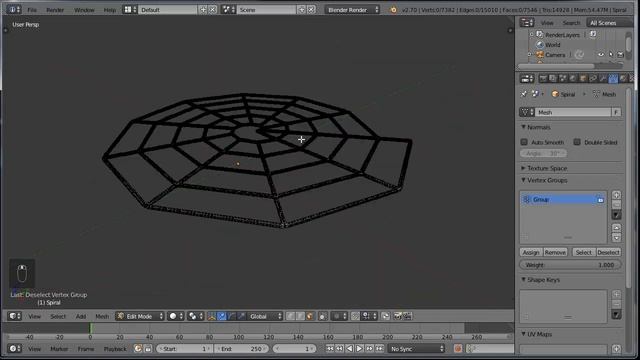Image resolution: width=640 pixels, height=360 pixels.
Task: Open the Blender Render engine dropdown
Action: [352, 9]
